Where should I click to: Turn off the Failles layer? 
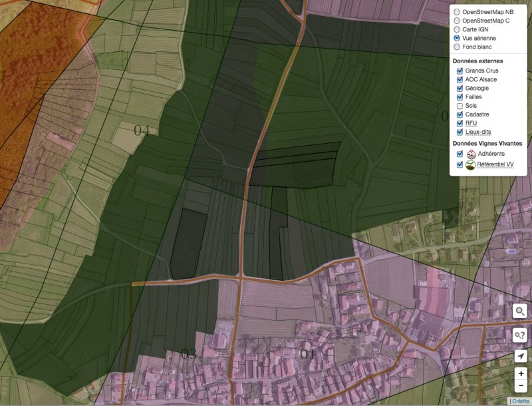coord(458,97)
